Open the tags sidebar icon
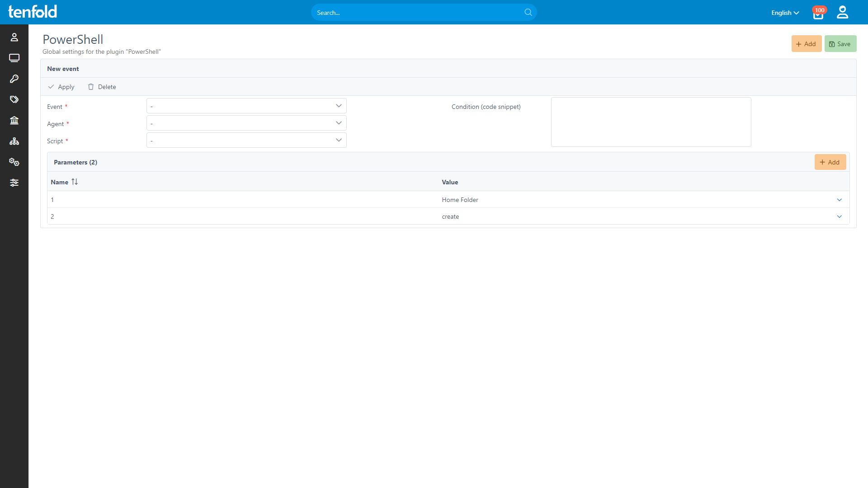 pyautogui.click(x=14, y=99)
